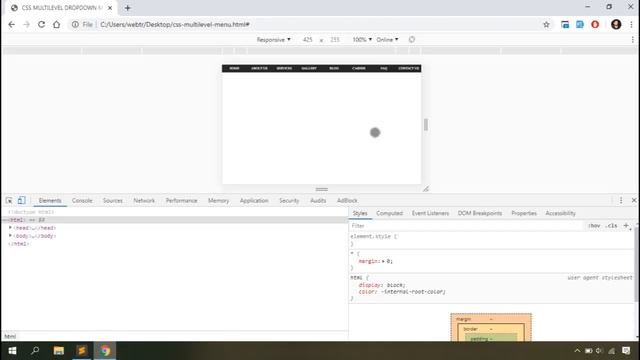
Task: Click the BLOG menu link
Action: (334, 68)
